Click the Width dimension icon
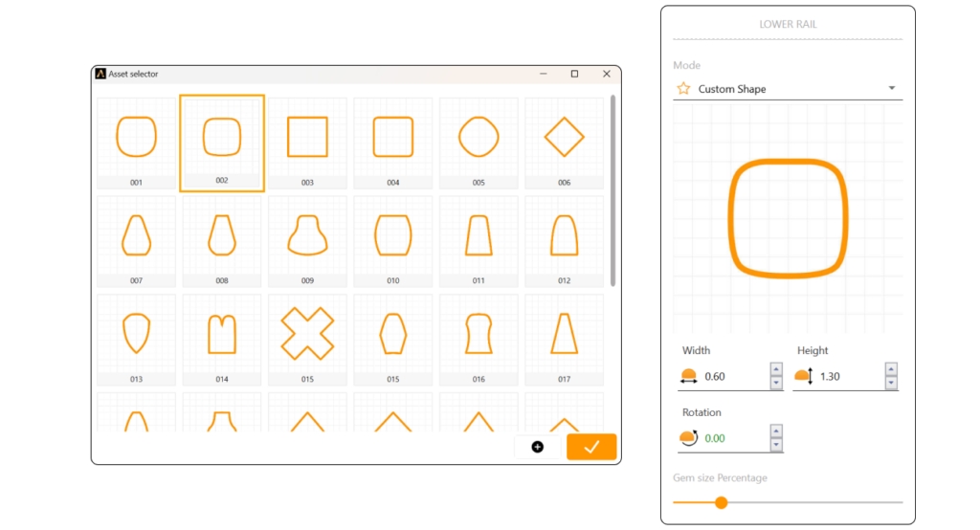 [x=688, y=376]
